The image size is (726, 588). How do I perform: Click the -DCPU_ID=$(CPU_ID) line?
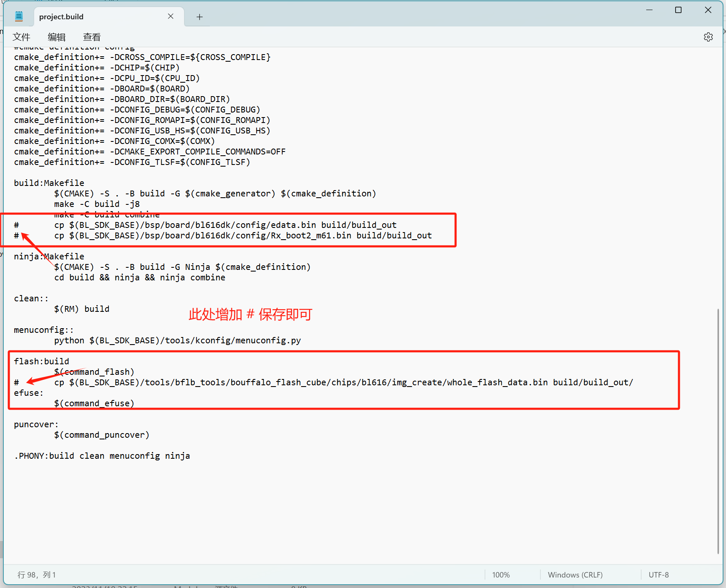coord(107,78)
